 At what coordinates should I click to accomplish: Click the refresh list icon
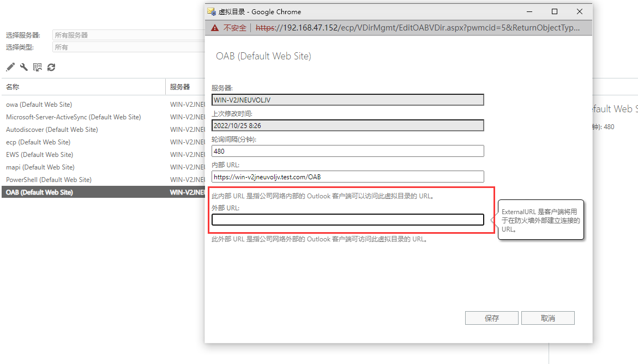pos(51,67)
